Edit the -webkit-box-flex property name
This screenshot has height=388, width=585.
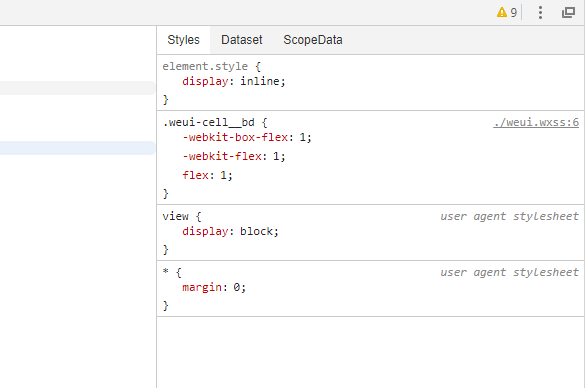tap(235, 137)
